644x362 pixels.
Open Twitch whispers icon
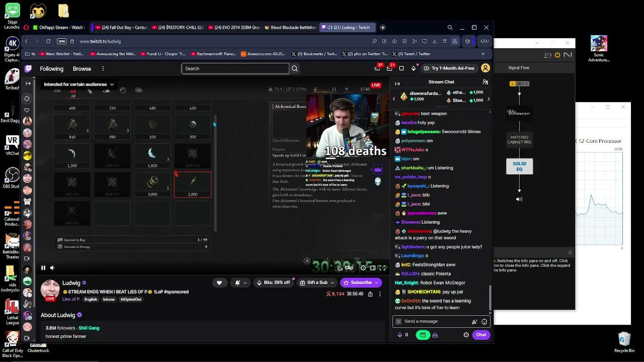coord(401,68)
